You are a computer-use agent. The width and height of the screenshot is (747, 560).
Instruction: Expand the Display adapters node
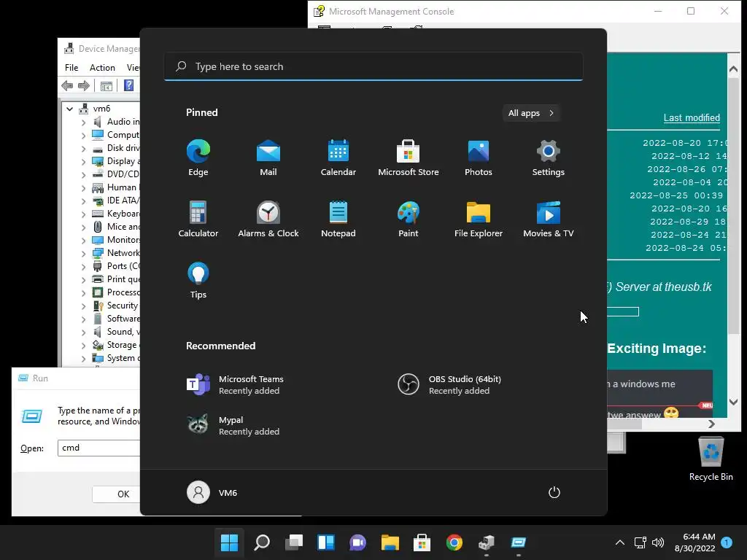(84, 161)
